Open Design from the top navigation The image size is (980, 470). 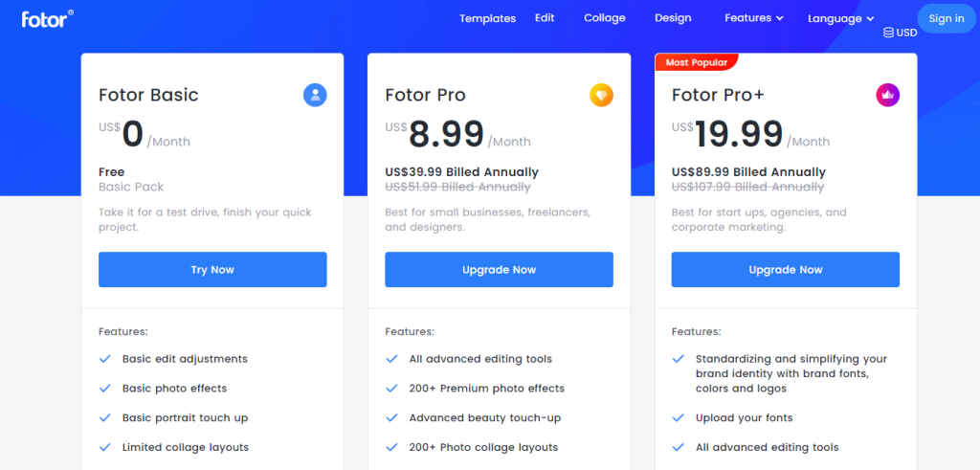coord(673,18)
